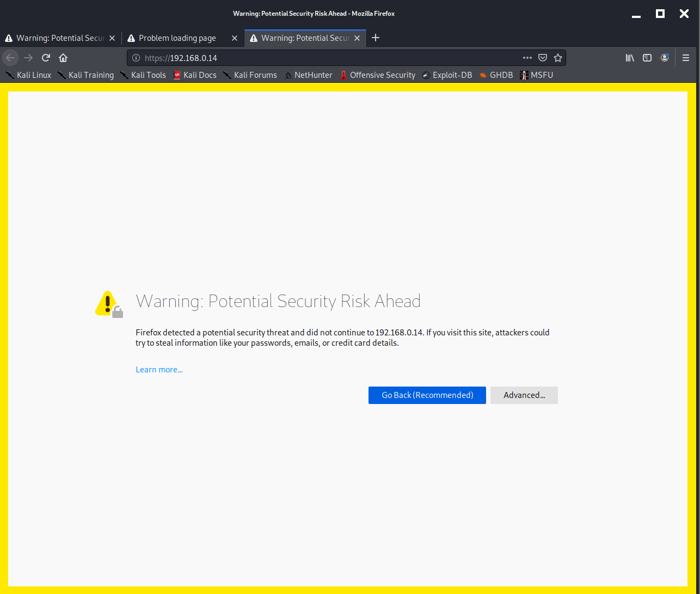Open a new browser tab
The height and width of the screenshot is (594, 700).
[376, 38]
